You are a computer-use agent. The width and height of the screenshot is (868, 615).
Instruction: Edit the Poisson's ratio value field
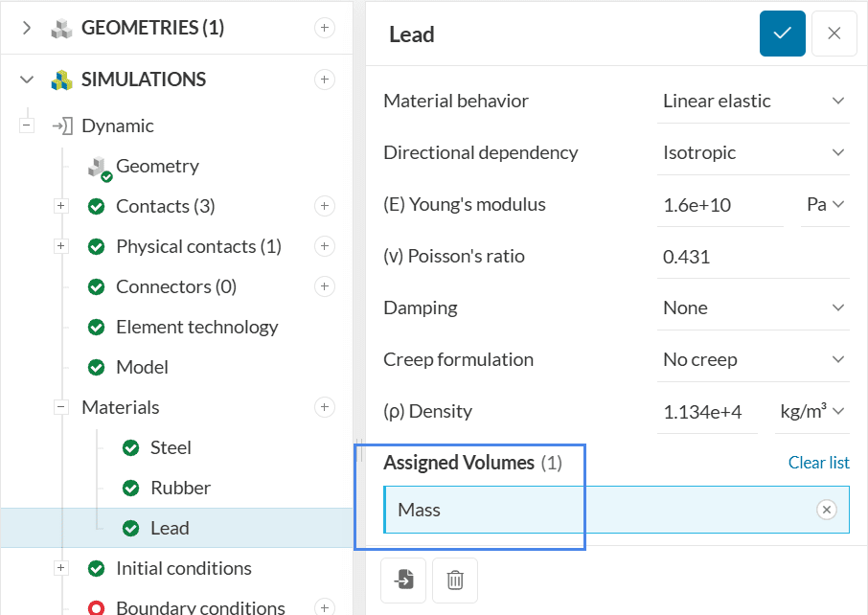tap(753, 256)
